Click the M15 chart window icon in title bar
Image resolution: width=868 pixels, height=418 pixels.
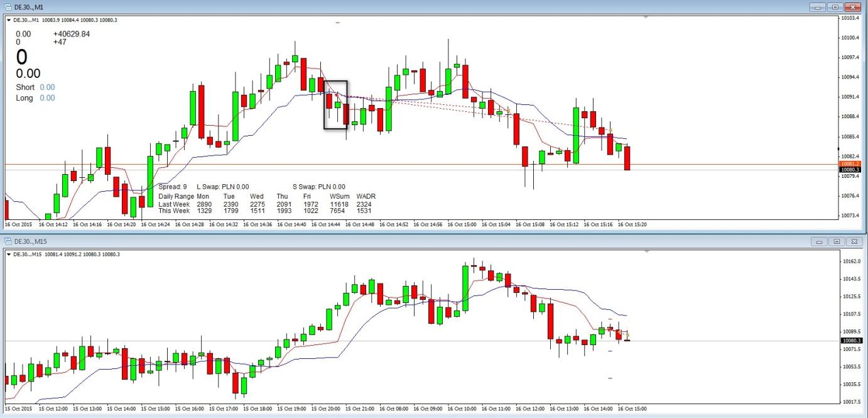pos(8,241)
